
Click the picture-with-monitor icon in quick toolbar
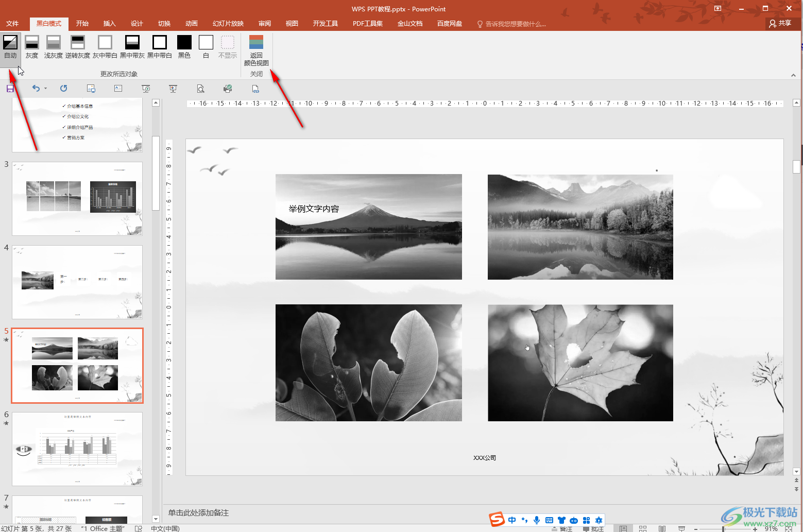(x=91, y=89)
